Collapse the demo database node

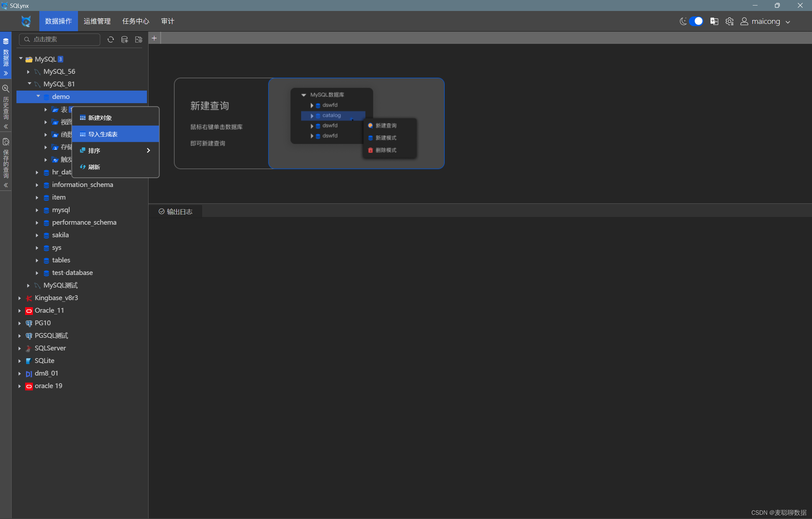[x=38, y=96]
